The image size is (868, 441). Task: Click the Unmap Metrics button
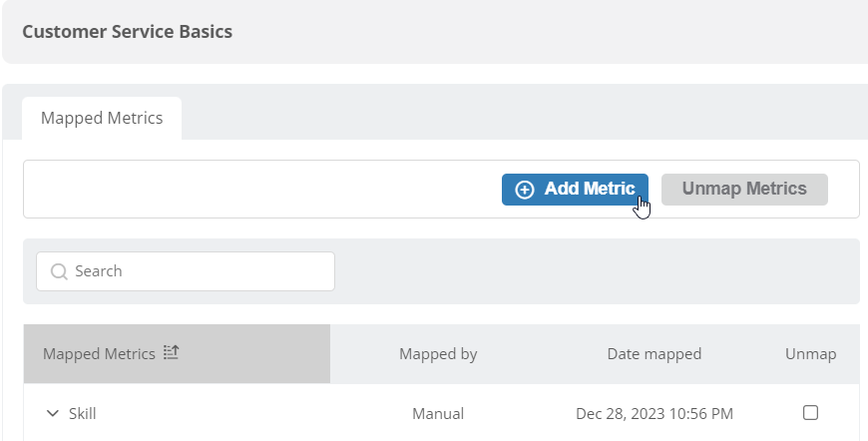click(744, 190)
